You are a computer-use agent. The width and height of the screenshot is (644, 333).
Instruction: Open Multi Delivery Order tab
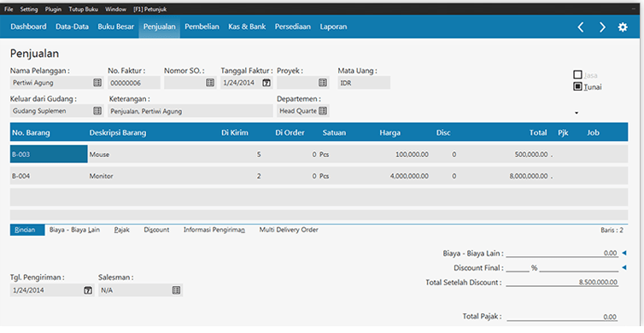(x=289, y=230)
